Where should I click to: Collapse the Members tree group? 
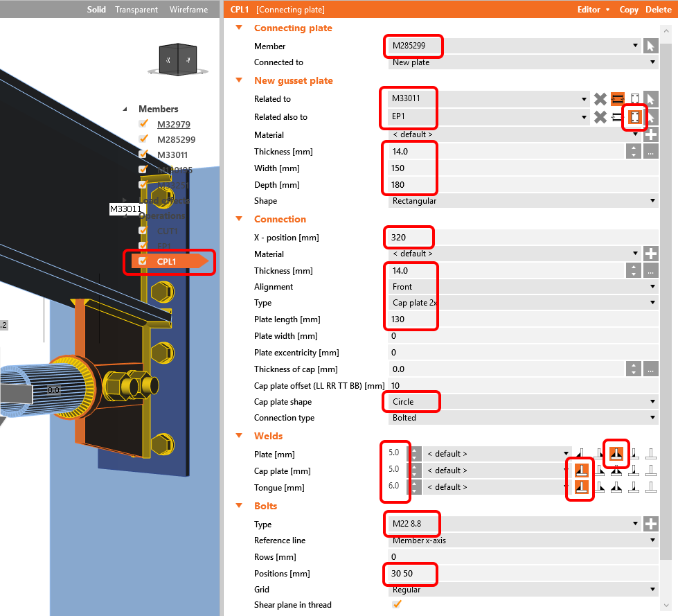(125, 109)
